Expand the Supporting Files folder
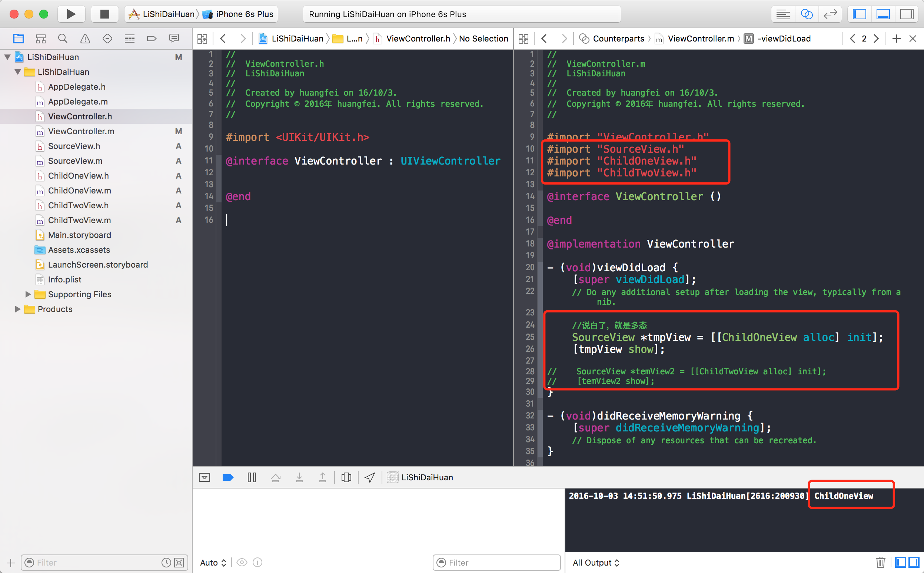 click(28, 294)
